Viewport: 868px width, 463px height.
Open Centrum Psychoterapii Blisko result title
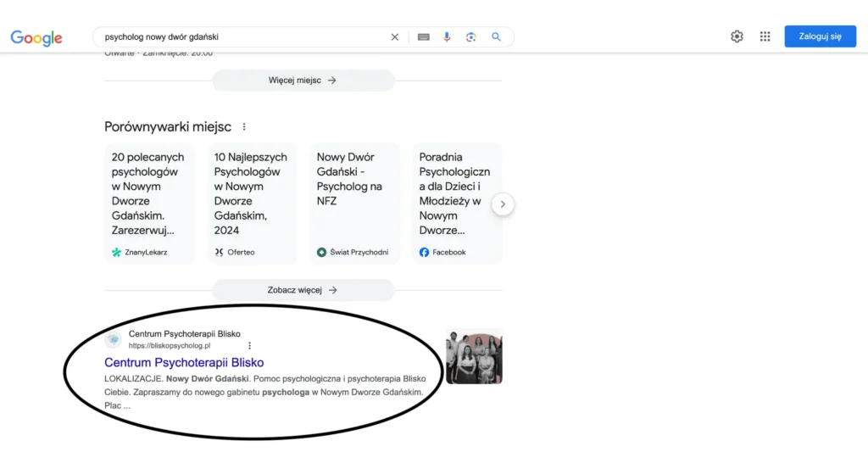(x=184, y=362)
